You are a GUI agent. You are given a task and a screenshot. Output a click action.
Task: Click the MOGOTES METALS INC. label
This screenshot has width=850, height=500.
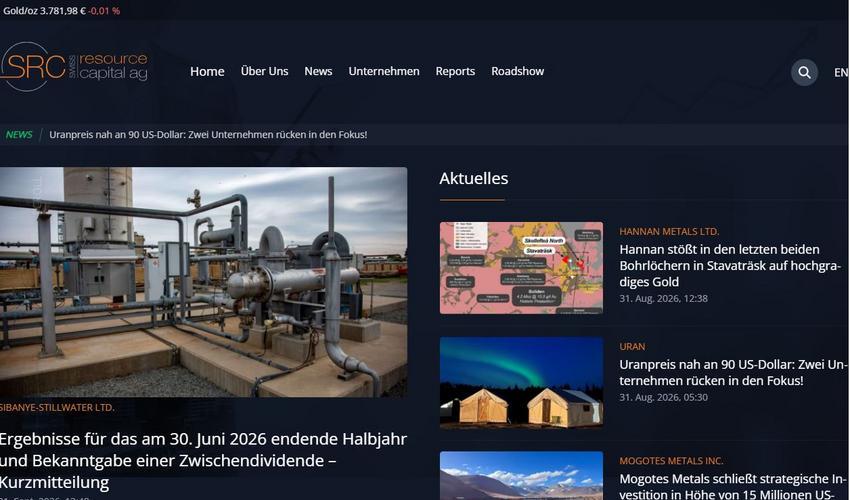(x=671, y=461)
